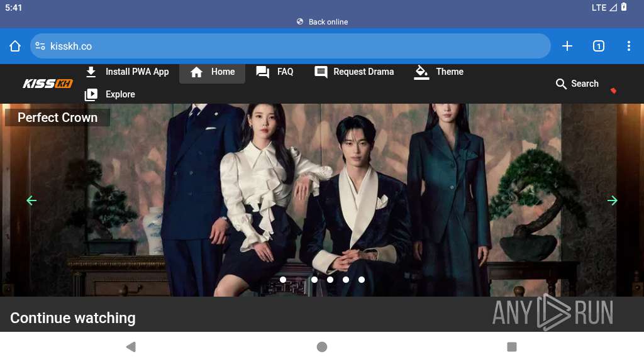Click the kisskh.co address bar
Image resolution: width=644 pixels, height=362 pixels.
[x=290, y=46]
